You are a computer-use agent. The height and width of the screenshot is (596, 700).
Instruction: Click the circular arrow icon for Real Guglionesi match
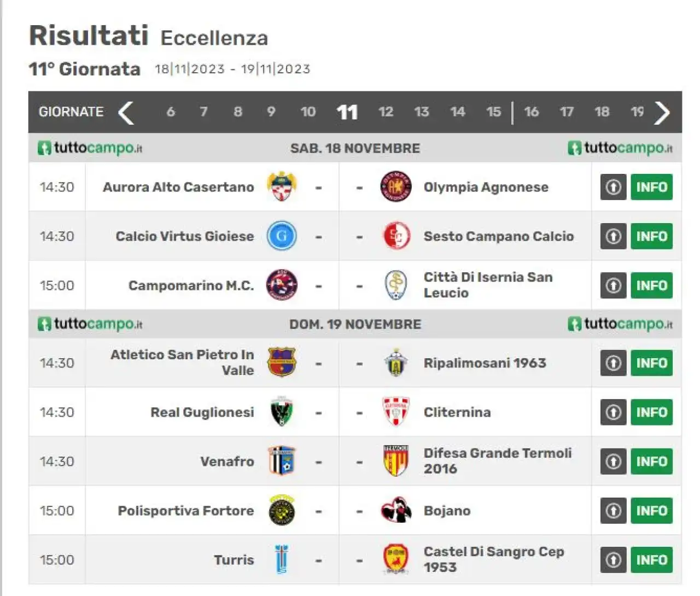(613, 412)
